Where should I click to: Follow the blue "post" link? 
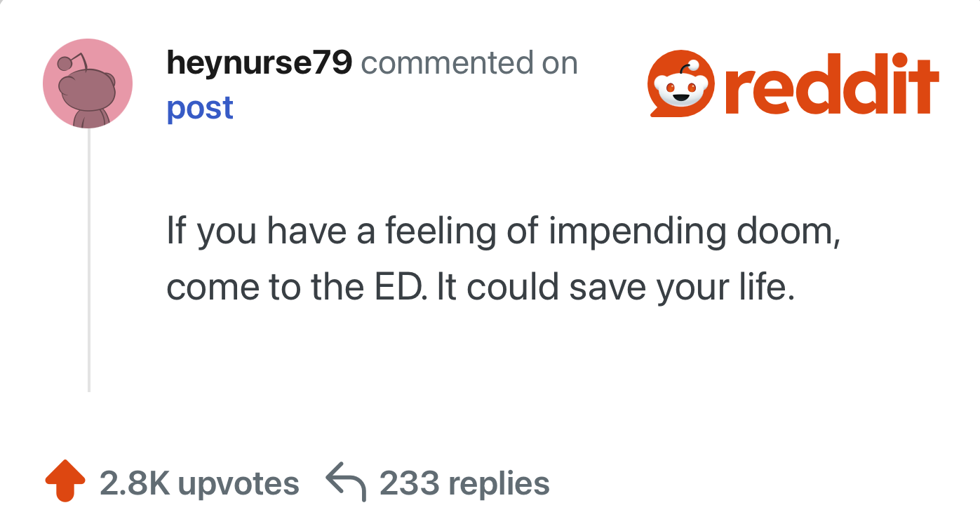(x=200, y=108)
